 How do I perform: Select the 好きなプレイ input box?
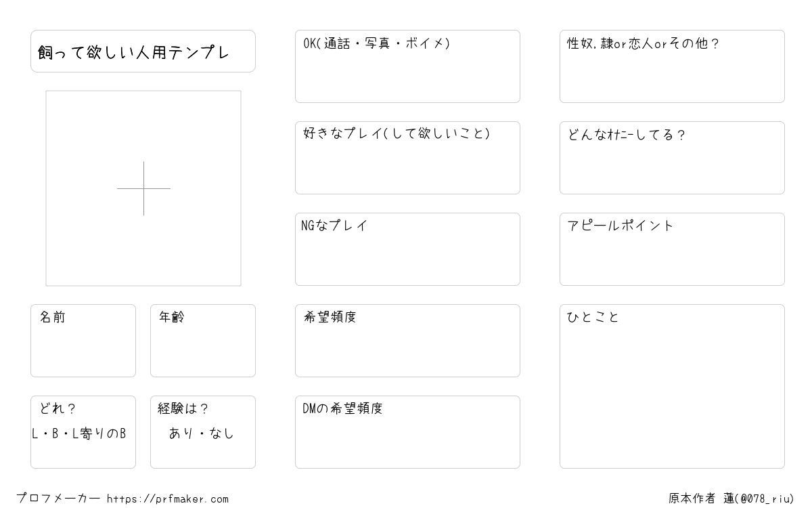click(407, 158)
